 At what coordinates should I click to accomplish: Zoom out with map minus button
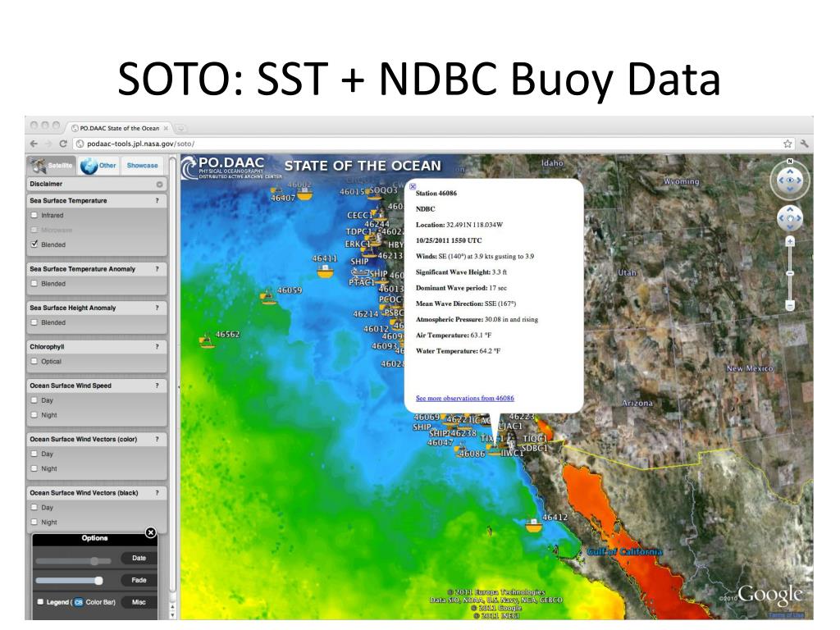pos(790,305)
